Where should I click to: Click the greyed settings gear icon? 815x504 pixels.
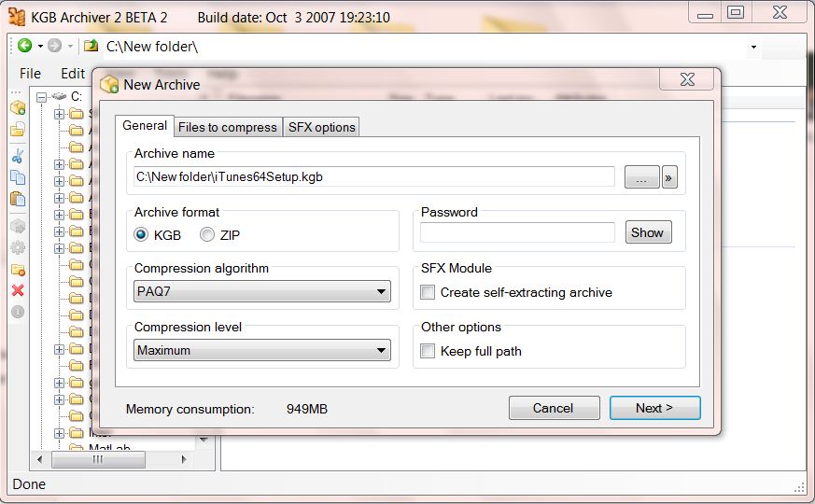pos(18,247)
